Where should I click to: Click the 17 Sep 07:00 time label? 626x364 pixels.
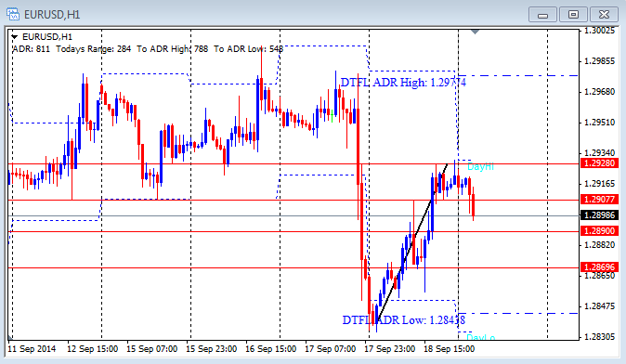coord(331,349)
